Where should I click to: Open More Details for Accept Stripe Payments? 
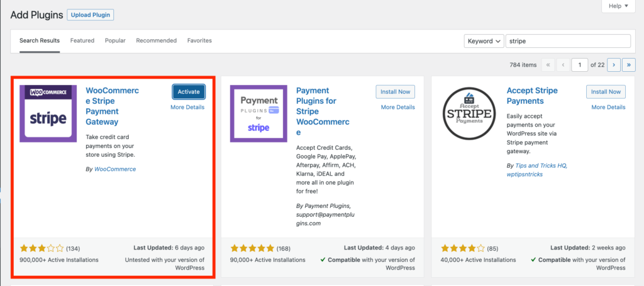[x=608, y=107]
